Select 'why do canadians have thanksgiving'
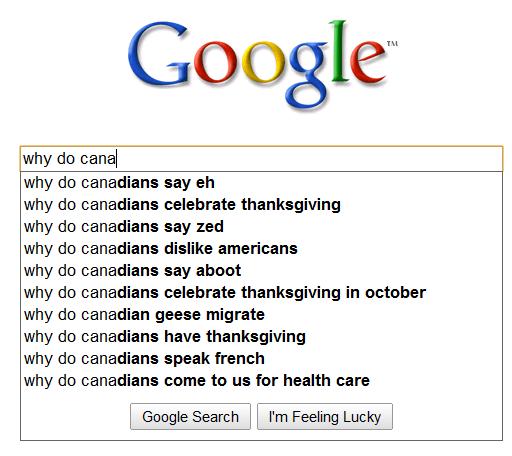This screenshot has height=456, width=512. [261, 337]
